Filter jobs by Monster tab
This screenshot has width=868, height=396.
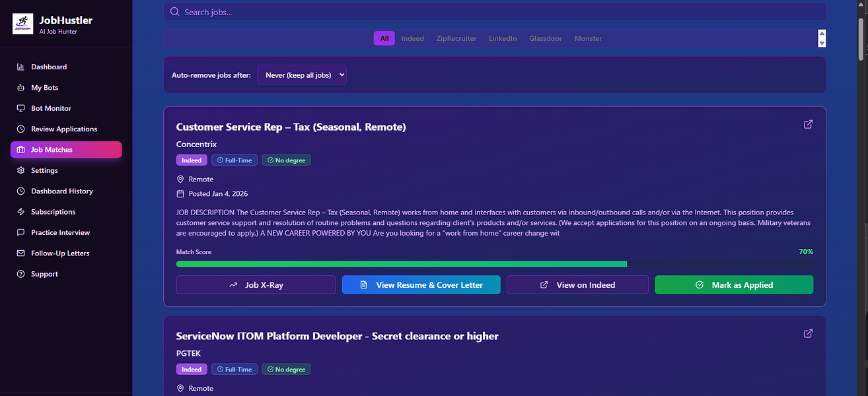pyautogui.click(x=588, y=38)
